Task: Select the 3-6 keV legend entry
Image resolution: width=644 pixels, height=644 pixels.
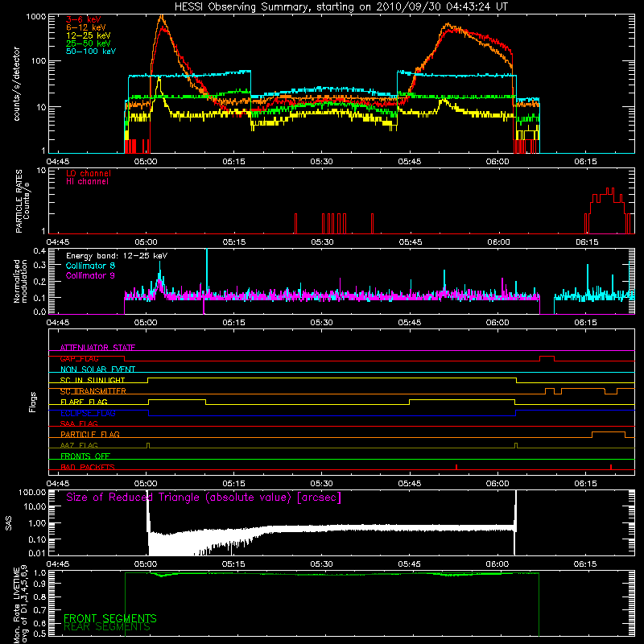Action: pyautogui.click(x=84, y=19)
